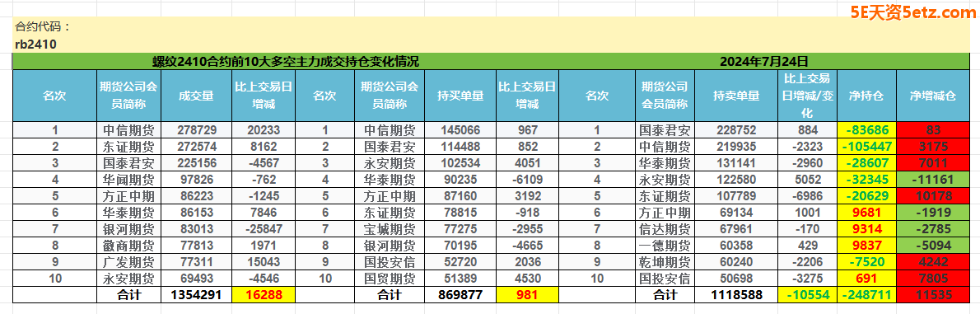
Task: Select the cell containing 114488
Action: pyautogui.click(x=460, y=147)
